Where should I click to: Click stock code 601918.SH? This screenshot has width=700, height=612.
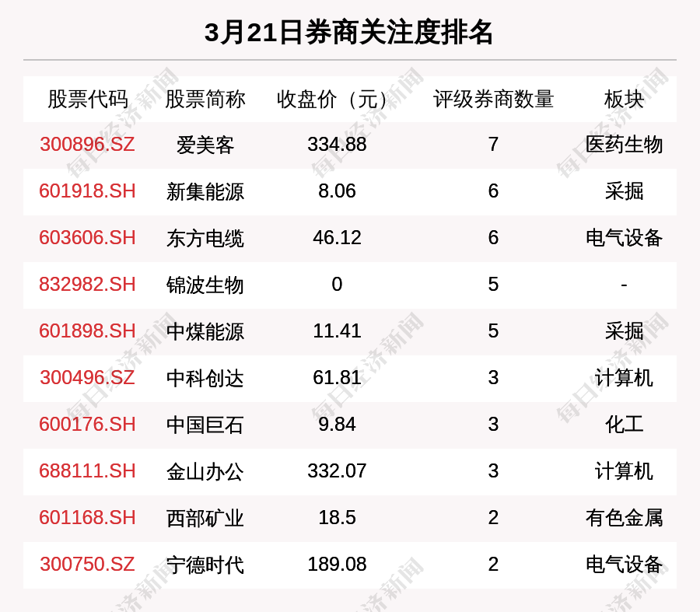pyautogui.click(x=87, y=191)
